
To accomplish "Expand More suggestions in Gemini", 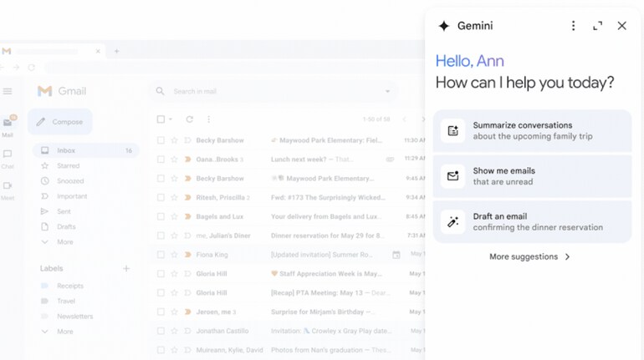I will [x=530, y=257].
